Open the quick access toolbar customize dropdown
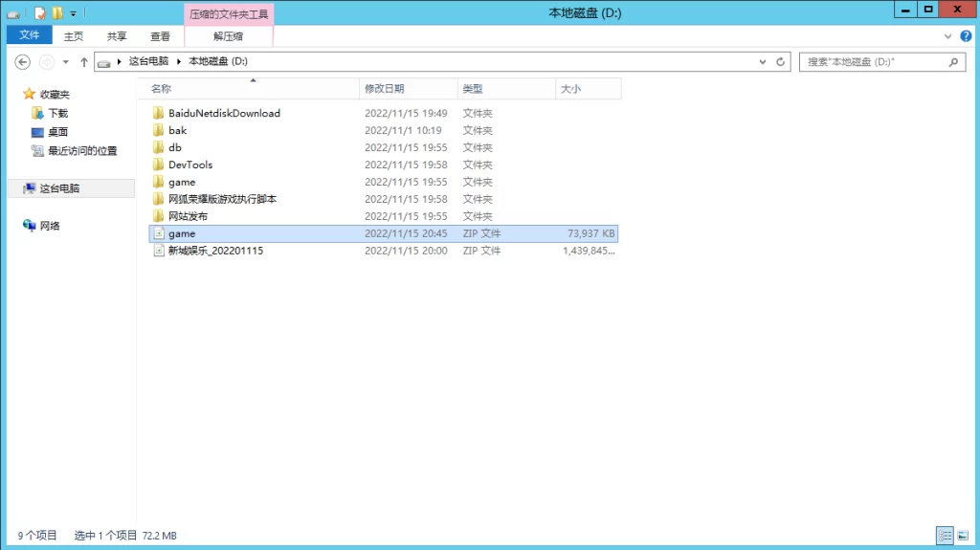Image resolution: width=980 pixels, height=550 pixels. coord(74,13)
